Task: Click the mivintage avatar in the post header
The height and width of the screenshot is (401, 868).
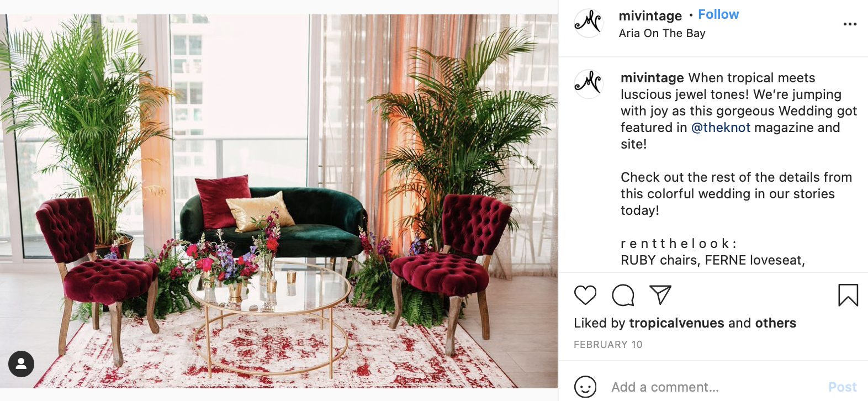Action: pyautogui.click(x=589, y=23)
